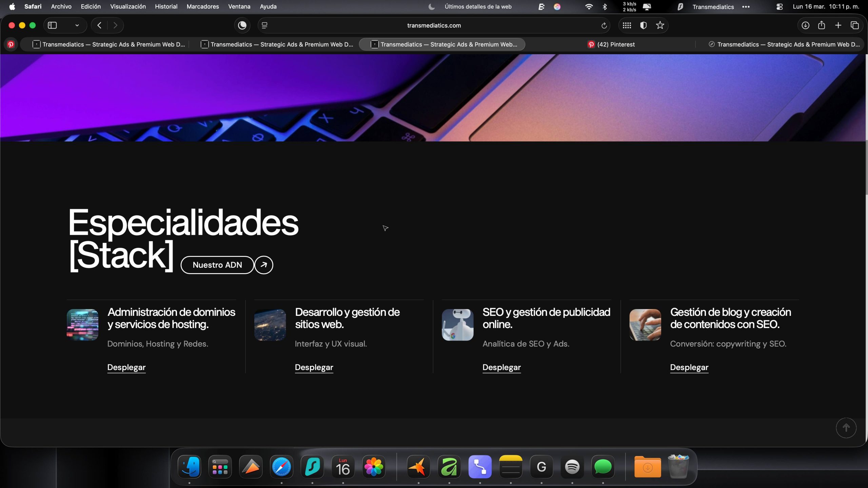The image size is (868, 488).
Task: Click Desplegar under Interfaz y UX visual
Action: [x=314, y=367]
